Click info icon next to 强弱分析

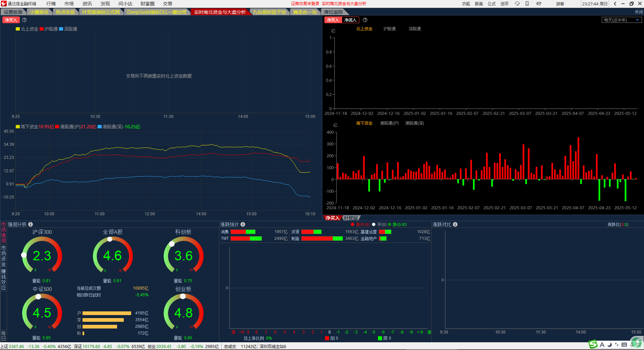(x=31, y=224)
